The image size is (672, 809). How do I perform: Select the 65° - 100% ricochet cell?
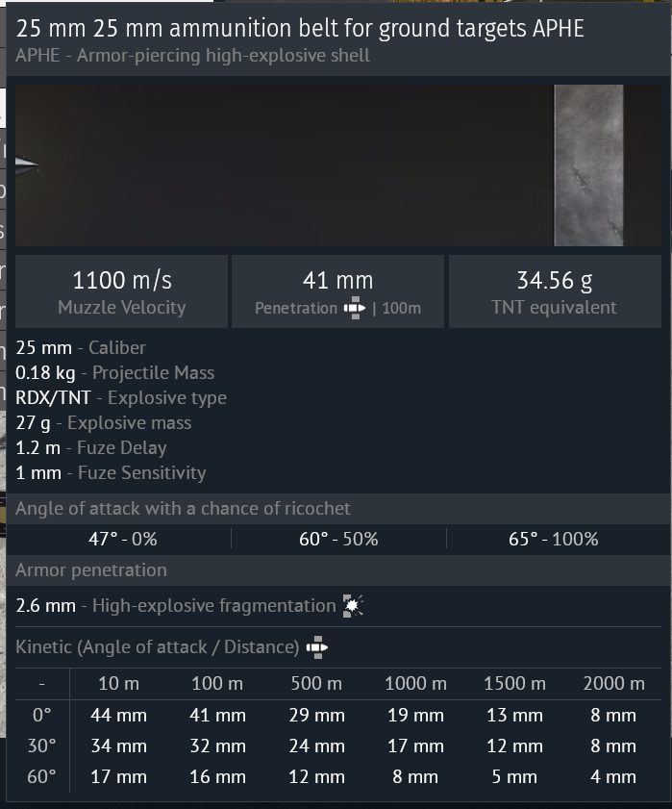coord(553,539)
